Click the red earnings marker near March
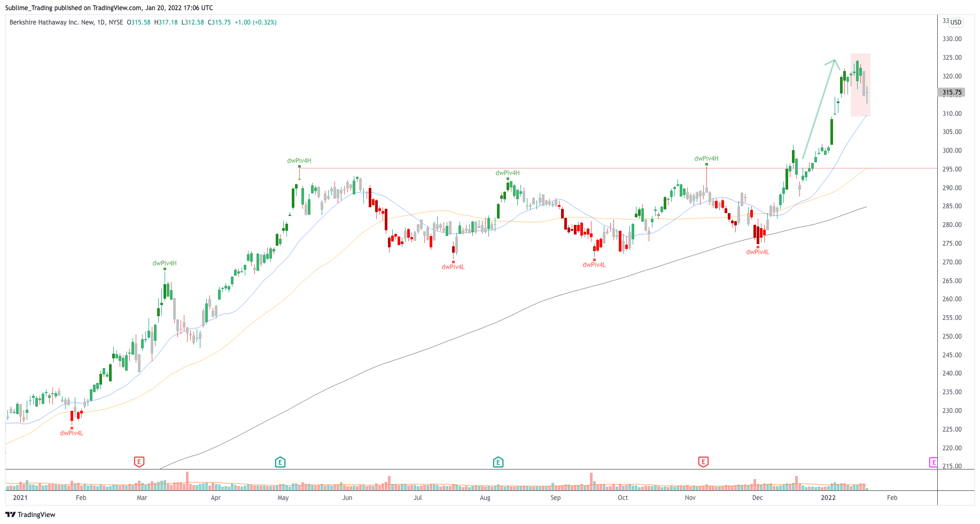Viewport: 980px width, 524px height. (x=139, y=462)
